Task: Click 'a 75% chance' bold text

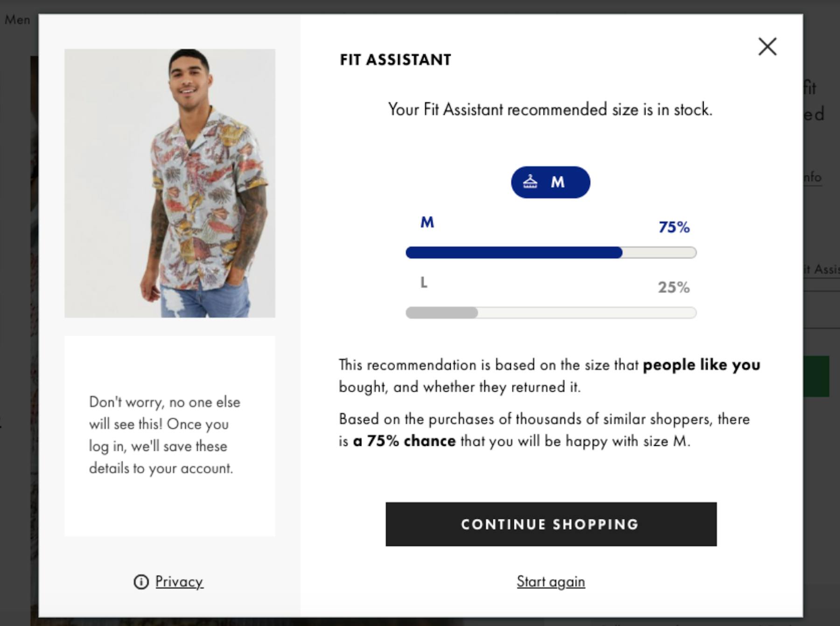Action: [404, 441]
